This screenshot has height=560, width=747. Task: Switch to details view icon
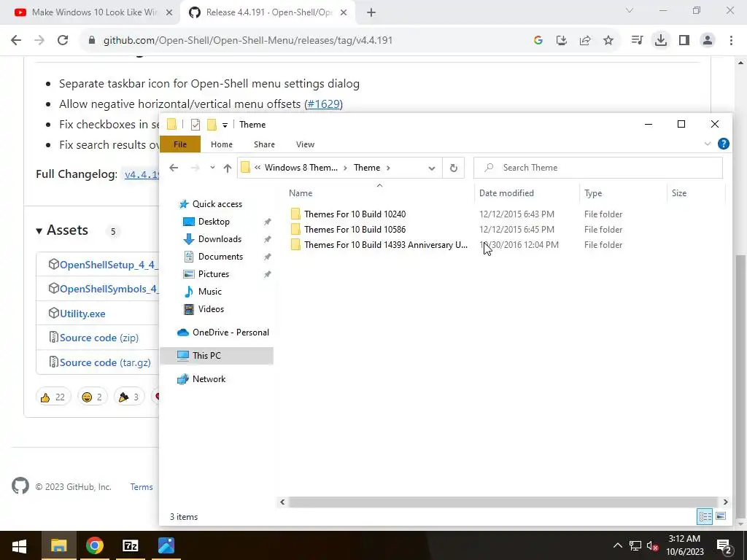tap(705, 517)
